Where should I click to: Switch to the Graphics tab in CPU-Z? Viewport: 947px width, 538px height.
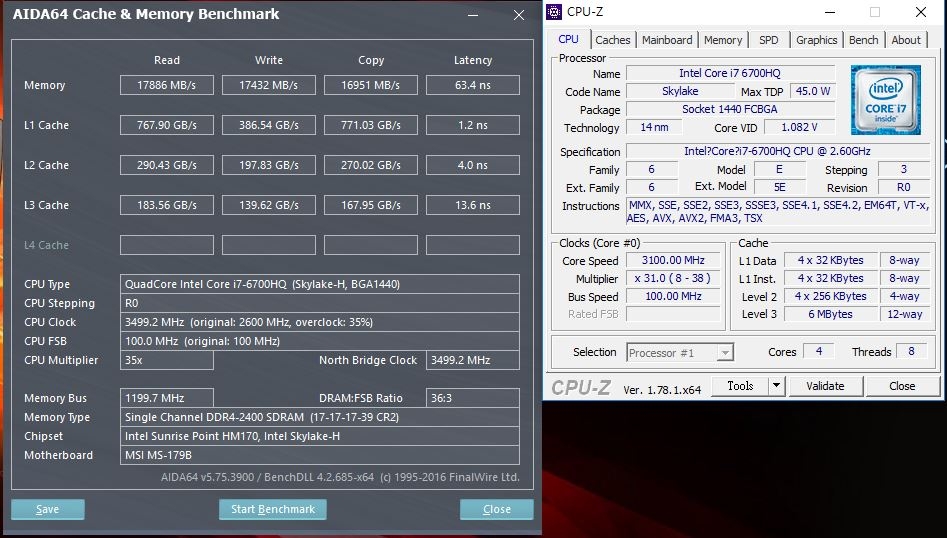816,40
